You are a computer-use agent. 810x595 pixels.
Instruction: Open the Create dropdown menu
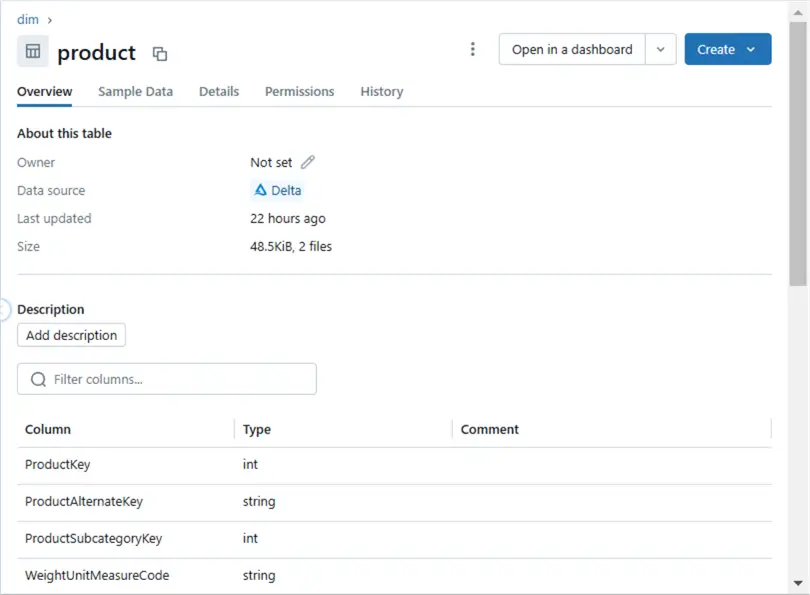tap(727, 49)
